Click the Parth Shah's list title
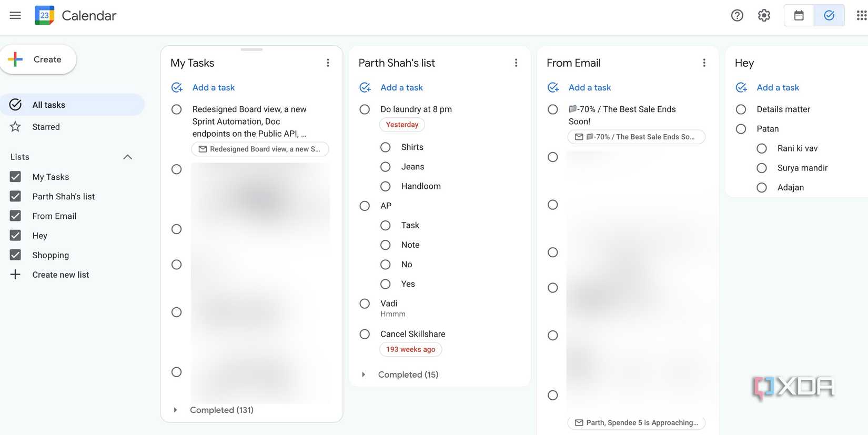This screenshot has width=868, height=435. pyautogui.click(x=397, y=63)
